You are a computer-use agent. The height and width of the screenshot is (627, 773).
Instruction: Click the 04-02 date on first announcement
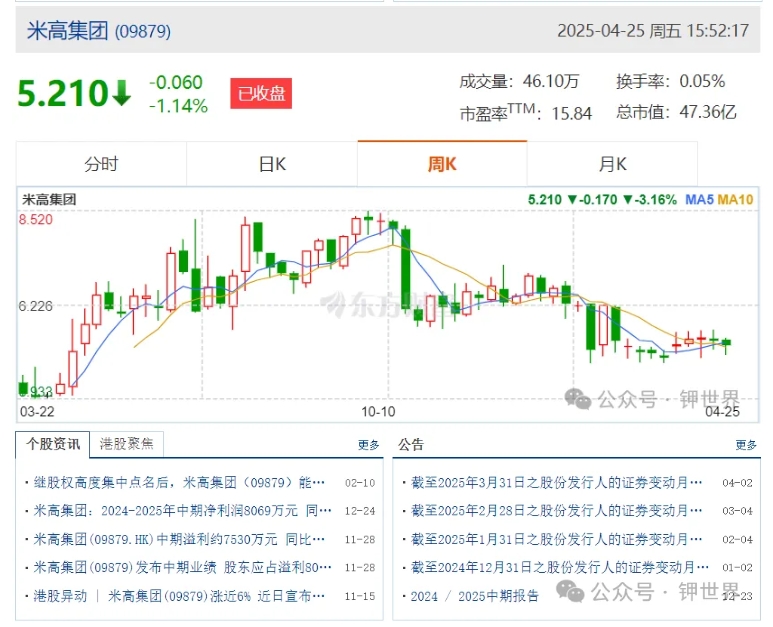tap(738, 483)
